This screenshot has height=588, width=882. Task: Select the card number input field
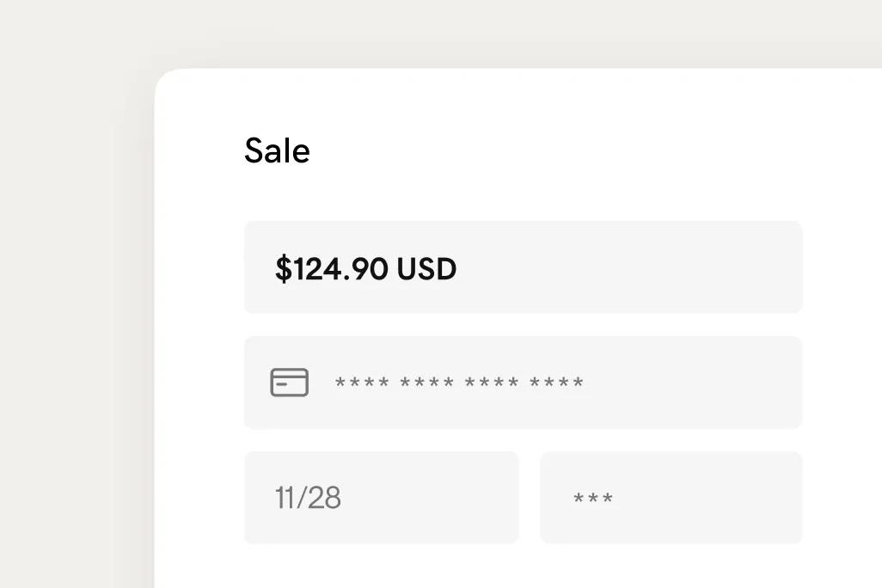tap(523, 382)
